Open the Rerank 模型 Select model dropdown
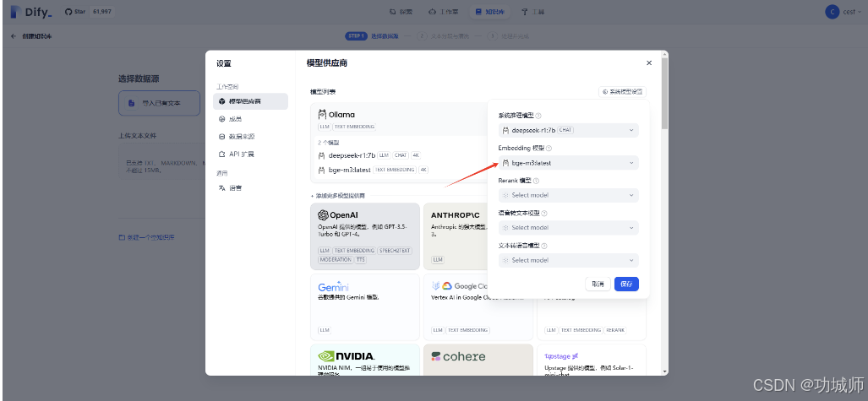The image size is (868, 401). (569, 195)
